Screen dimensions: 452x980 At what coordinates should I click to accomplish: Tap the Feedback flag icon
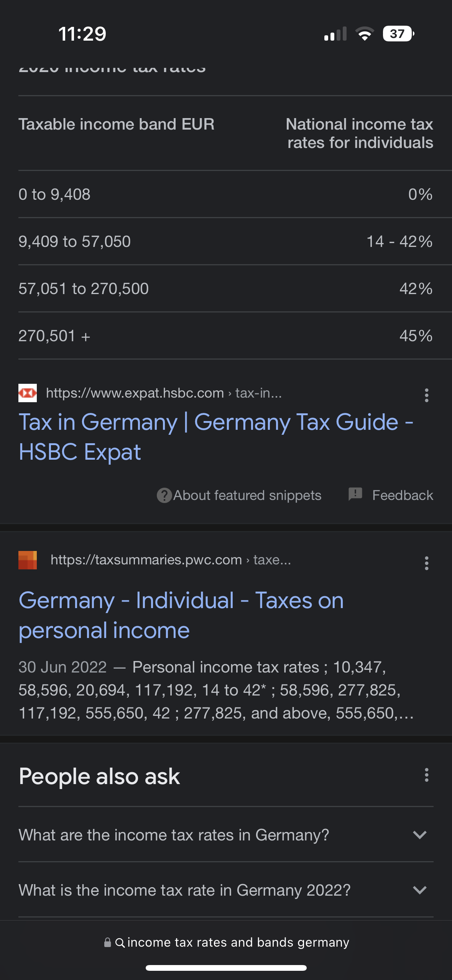(355, 494)
